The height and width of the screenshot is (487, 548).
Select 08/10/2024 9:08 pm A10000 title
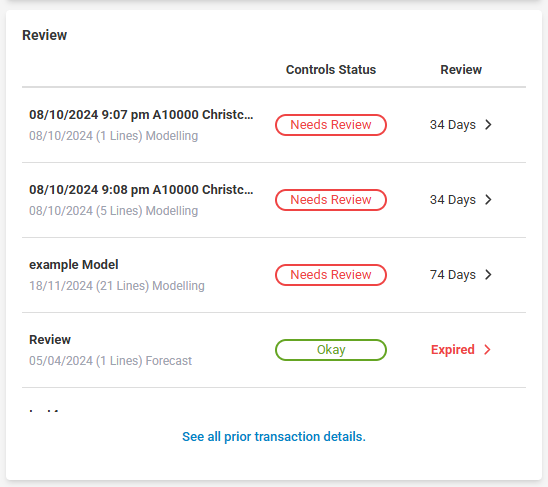point(141,190)
